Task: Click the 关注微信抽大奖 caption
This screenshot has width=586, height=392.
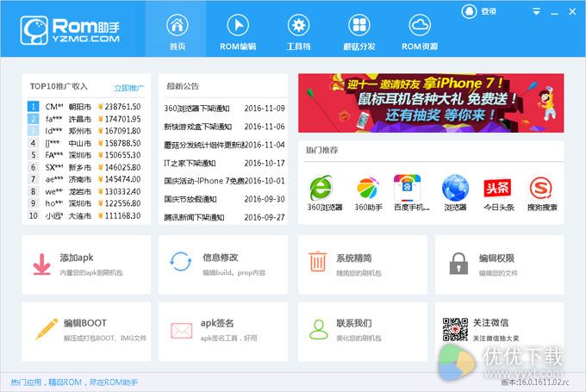Action: click(496, 339)
